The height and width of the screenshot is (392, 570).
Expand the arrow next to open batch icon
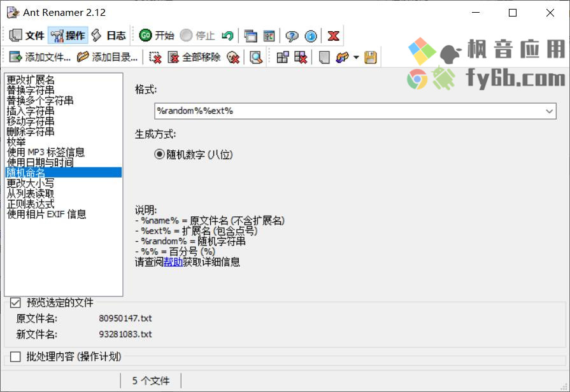pos(356,57)
